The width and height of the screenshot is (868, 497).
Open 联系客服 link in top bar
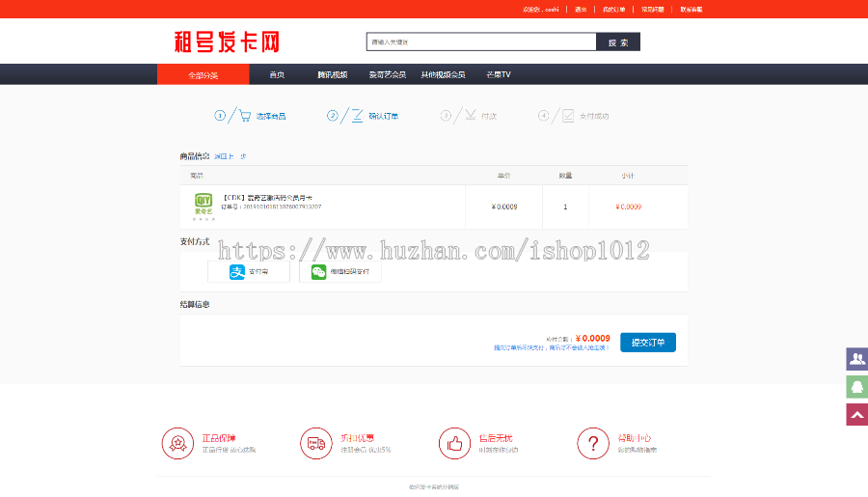[692, 10]
